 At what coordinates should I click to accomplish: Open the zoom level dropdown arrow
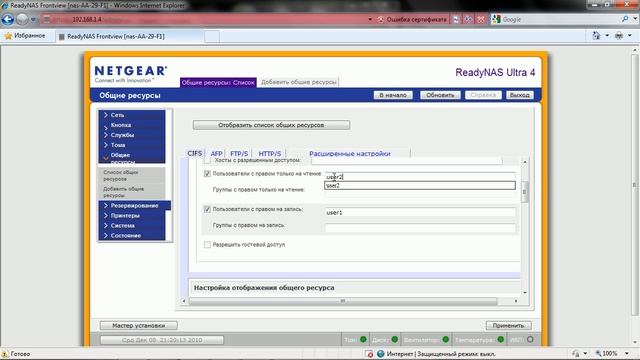[x=627, y=353]
